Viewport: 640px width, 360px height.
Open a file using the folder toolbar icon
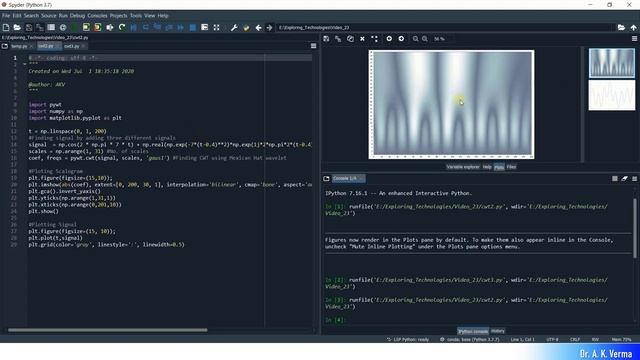pyautogui.click(x=17, y=27)
